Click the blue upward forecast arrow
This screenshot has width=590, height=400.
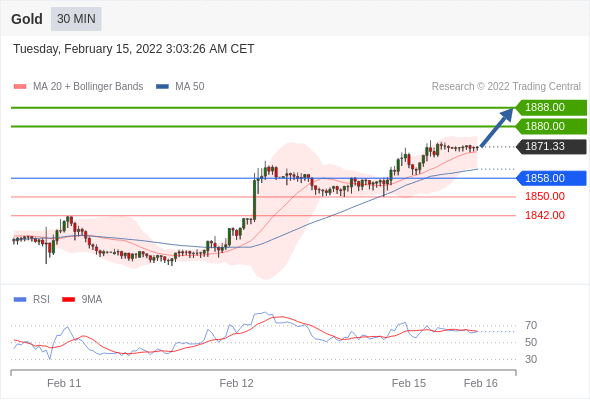click(x=497, y=127)
